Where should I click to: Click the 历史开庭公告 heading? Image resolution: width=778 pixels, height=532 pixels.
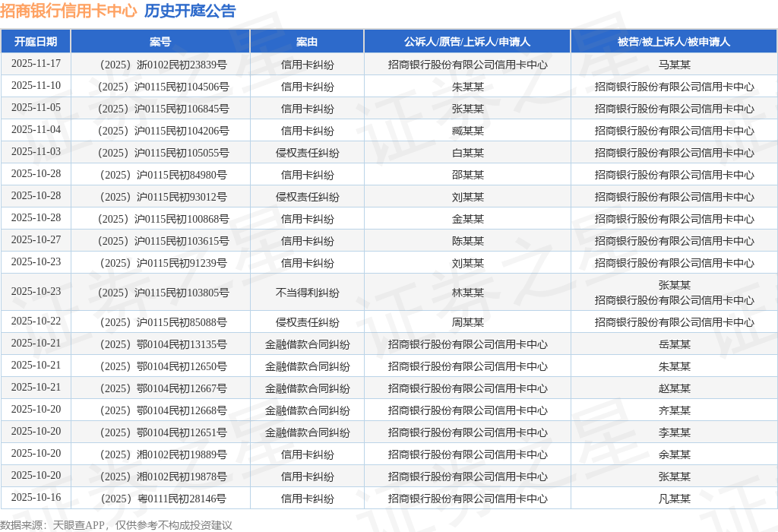(190, 11)
